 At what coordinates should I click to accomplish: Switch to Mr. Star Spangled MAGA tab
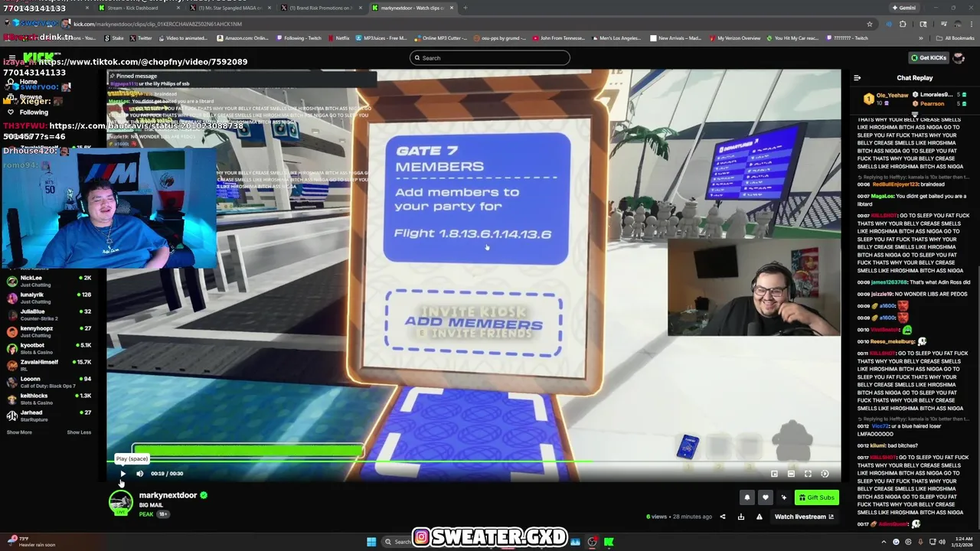230,8
